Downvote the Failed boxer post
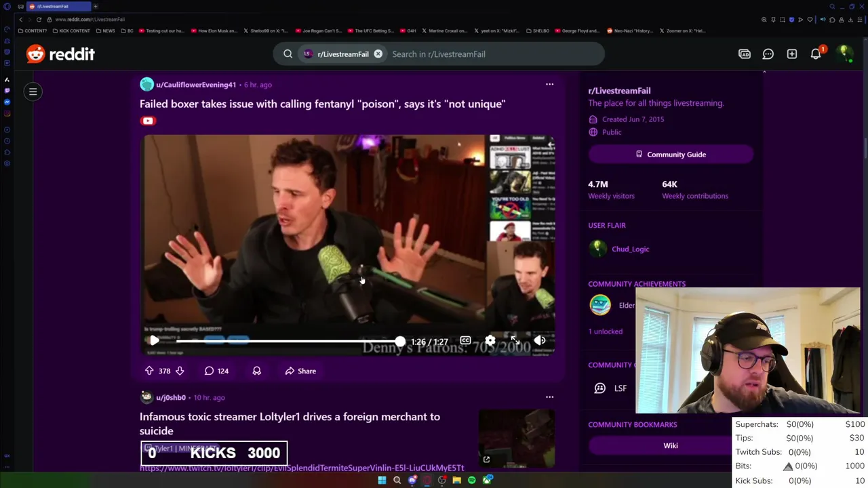The image size is (868, 488). pyautogui.click(x=180, y=371)
